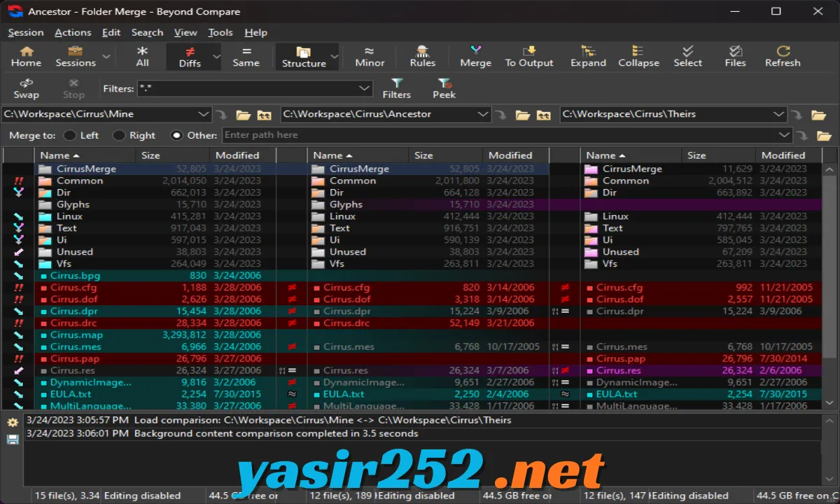
Task: Click the browse folder icon beside Ancestor path
Action: click(x=522, y=115)
